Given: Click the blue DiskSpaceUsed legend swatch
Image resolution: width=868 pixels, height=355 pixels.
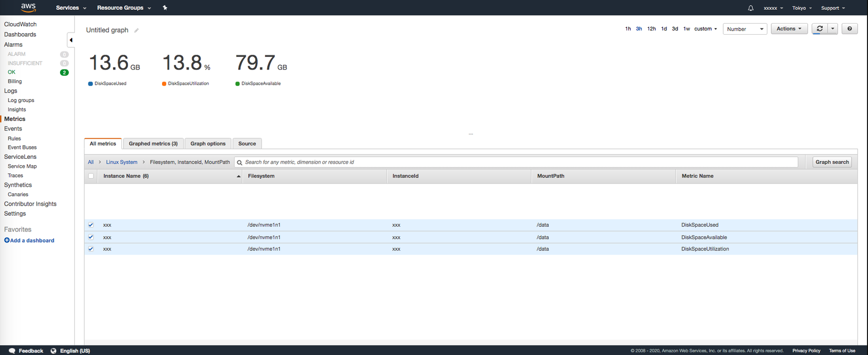Looking at the screenshot, I should 90,84.
